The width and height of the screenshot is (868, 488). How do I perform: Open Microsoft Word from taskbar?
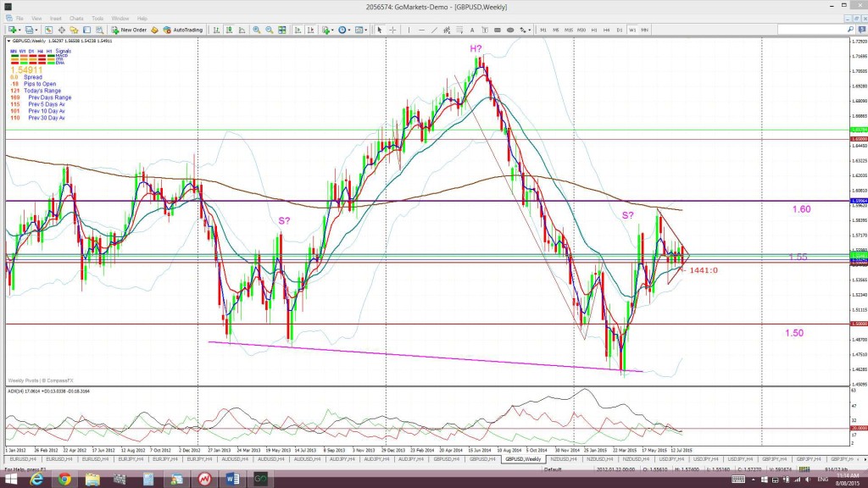[232, 480]
